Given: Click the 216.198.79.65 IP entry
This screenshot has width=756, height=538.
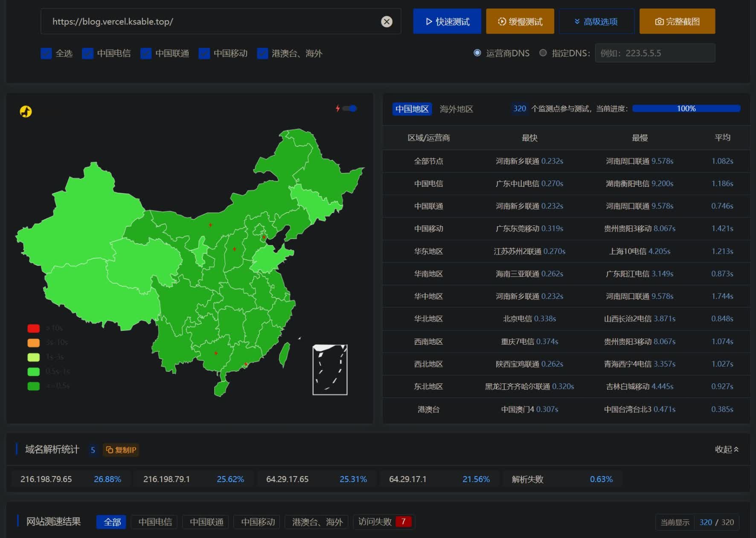Looking at the screenshot, I should (46, 479).
